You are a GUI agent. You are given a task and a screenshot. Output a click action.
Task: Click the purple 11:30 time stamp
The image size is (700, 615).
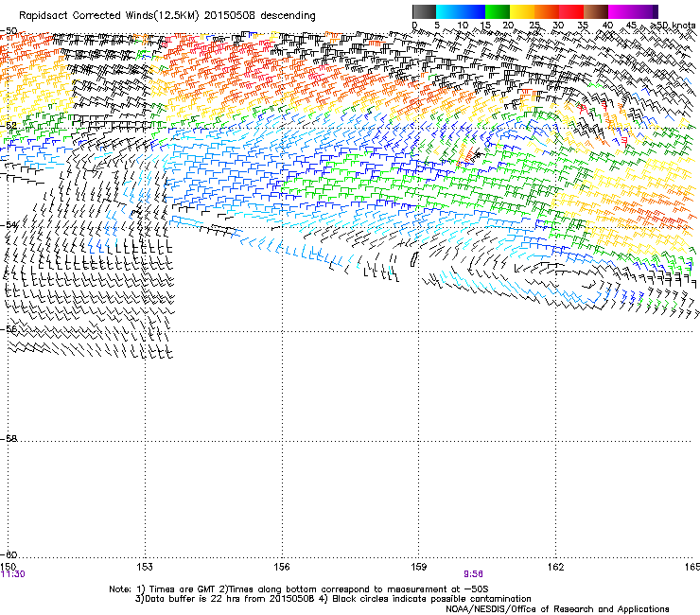click(13, 574)
